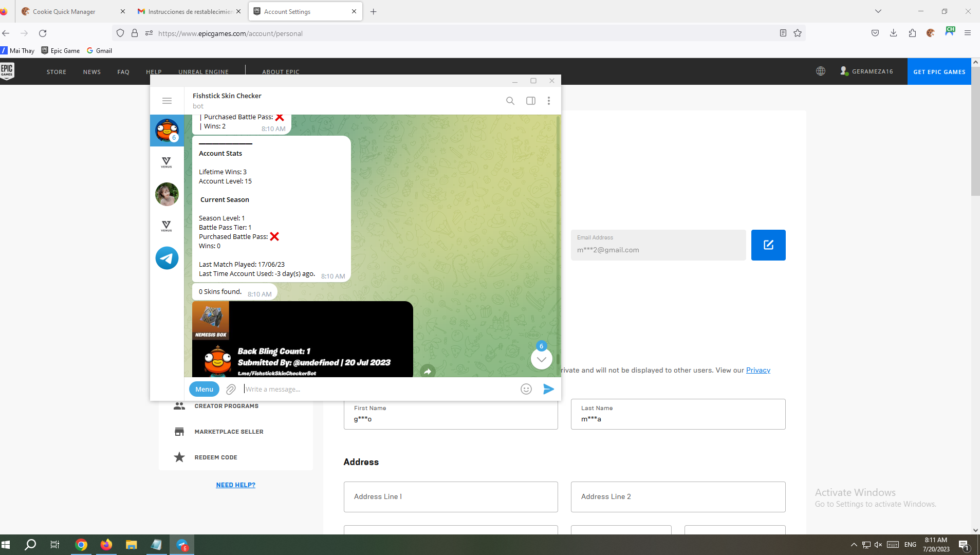Open Telegram from taskbar
Viewport: 980px width, 555px height.
point(182,545)
